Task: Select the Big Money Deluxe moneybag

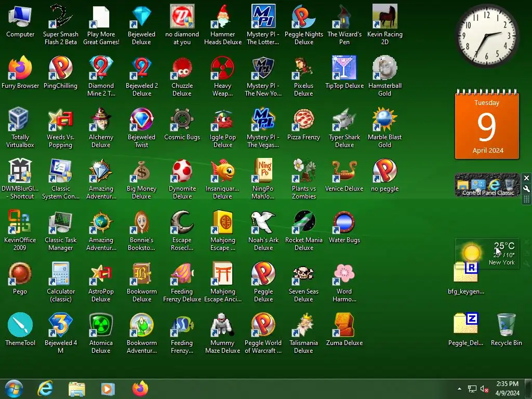Action: point(141,171)
